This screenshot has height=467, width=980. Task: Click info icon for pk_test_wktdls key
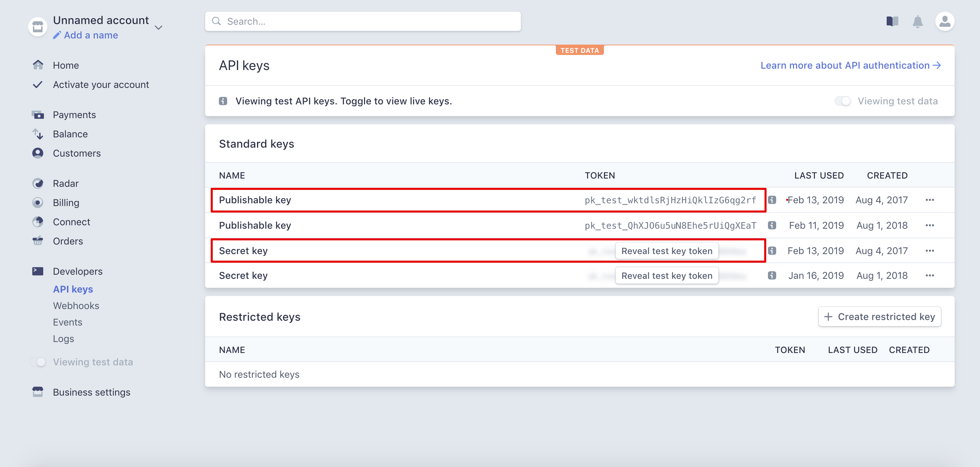pos(772,200)
